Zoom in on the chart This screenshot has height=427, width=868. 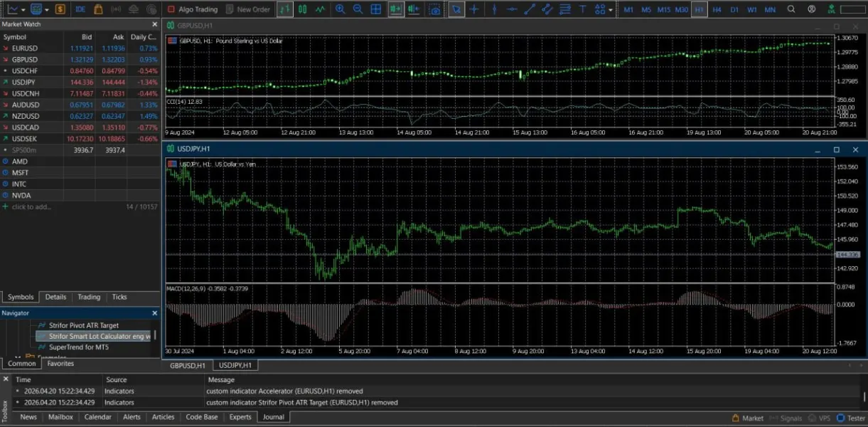(x=341, y=9)
